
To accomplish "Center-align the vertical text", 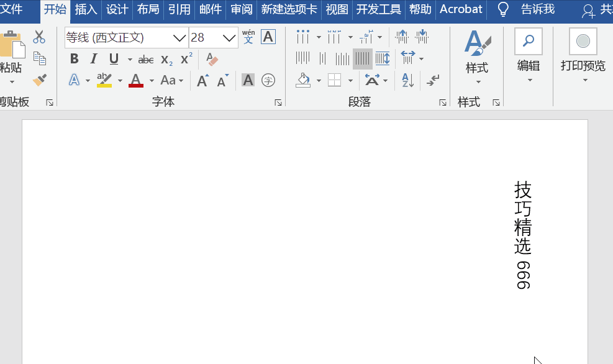I will pyautogui.click(x=323, y=58).
